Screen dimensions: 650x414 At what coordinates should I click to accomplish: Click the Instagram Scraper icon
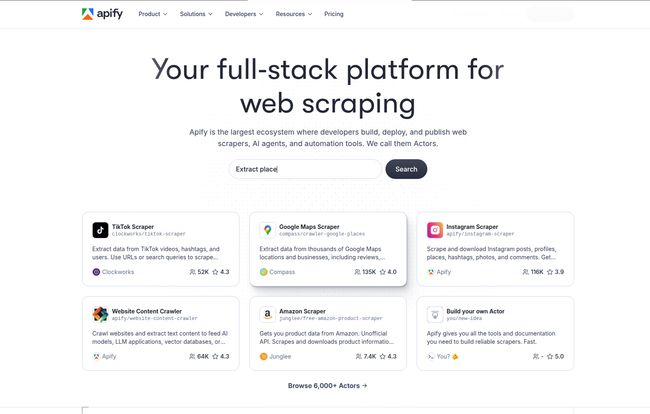(x=435, y=230)
